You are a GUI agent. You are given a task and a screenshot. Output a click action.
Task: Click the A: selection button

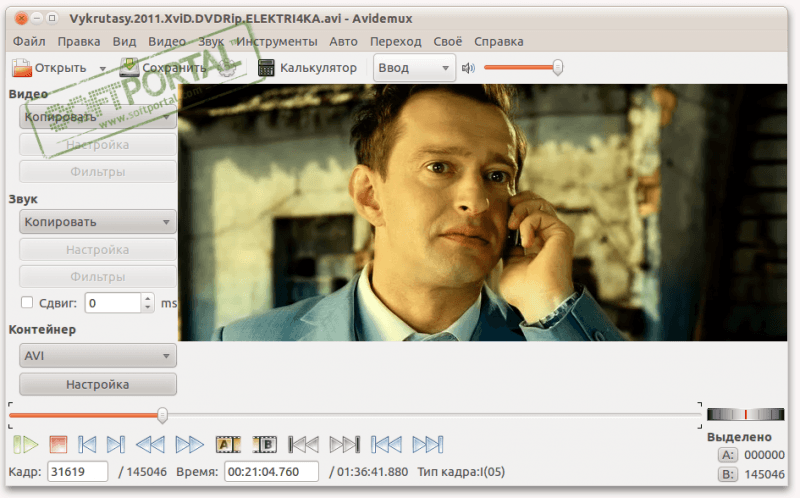(728, 455)
